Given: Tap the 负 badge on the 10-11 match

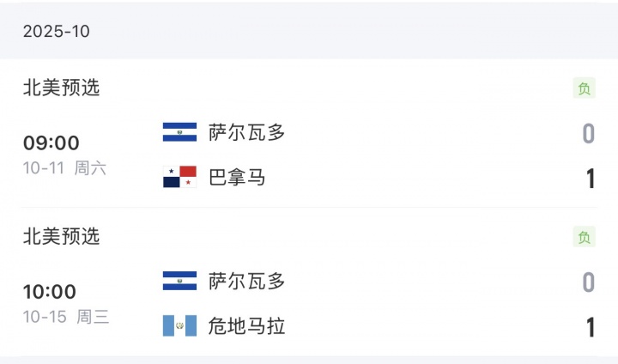Looking at the screenshot, I should (585, 88).
